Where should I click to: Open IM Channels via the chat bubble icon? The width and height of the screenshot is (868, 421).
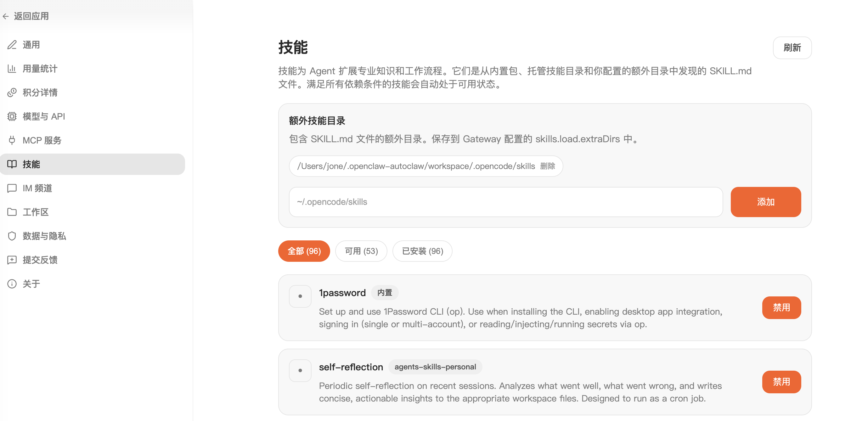[12, 188]
